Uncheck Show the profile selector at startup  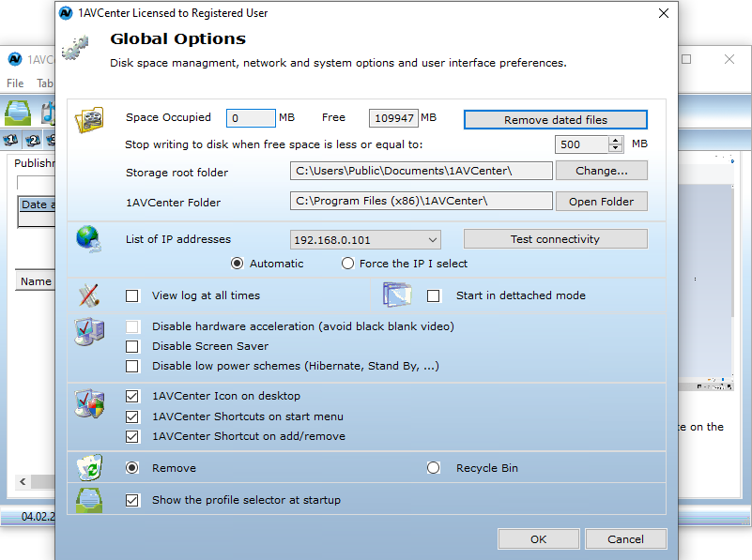coord(131,500)
